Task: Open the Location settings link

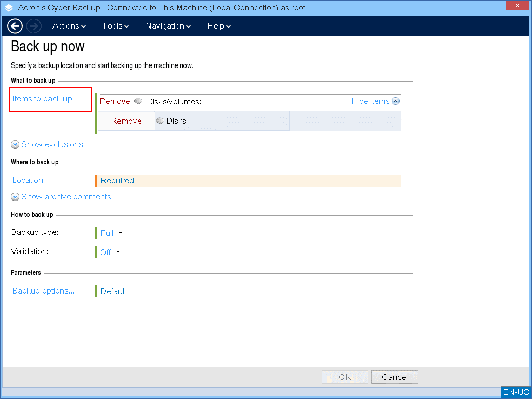Action: pos(31,180)
